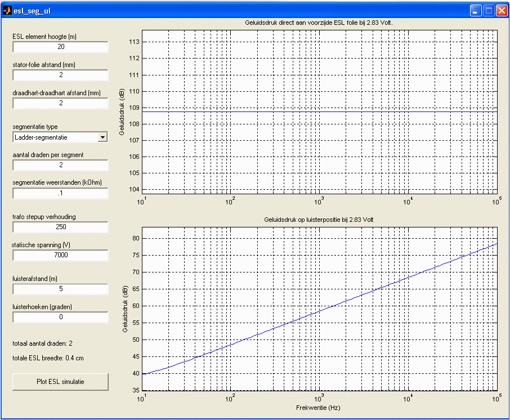The image size is (510, 420).
Task: Close the esl_seg_ui window
Action: click(502, 11)
